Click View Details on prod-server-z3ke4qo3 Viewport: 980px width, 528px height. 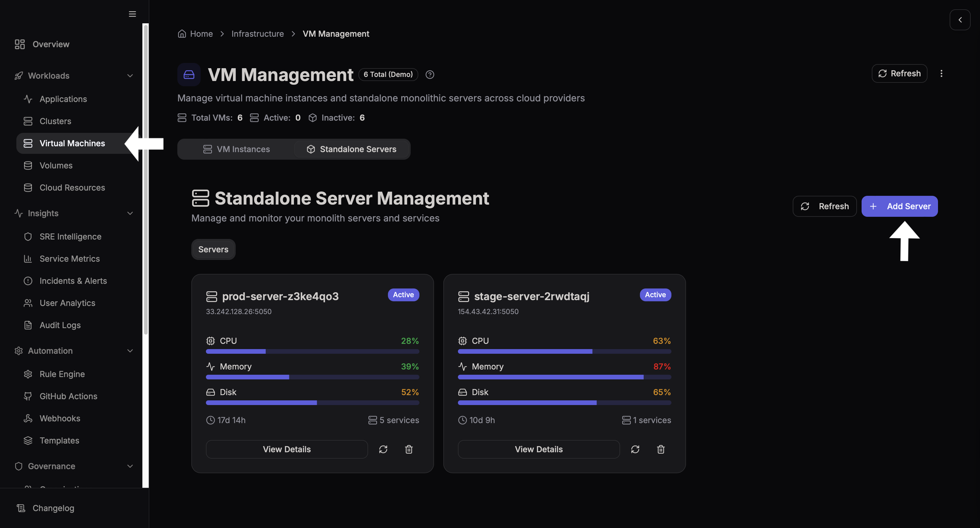pyautogui.click(x=286, y=449)
